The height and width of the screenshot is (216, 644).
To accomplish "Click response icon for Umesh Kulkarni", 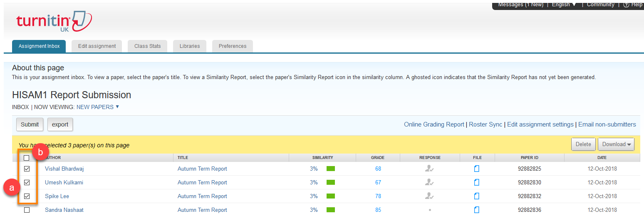I will [x=429, y=182].
